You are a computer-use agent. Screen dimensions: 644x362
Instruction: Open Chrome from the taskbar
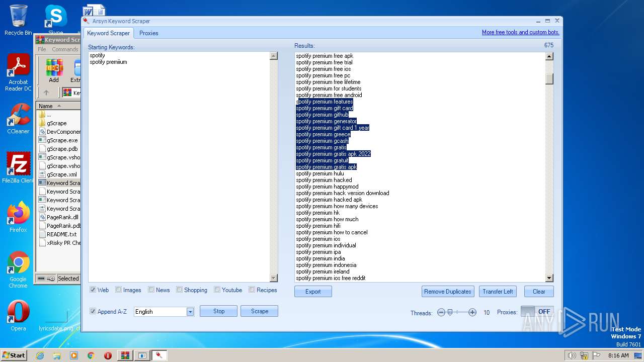(91, 355)
